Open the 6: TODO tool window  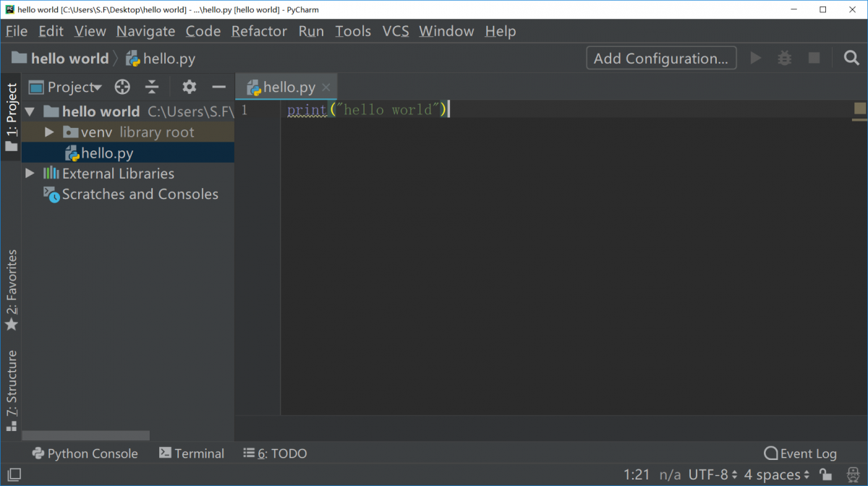(275, 453)
